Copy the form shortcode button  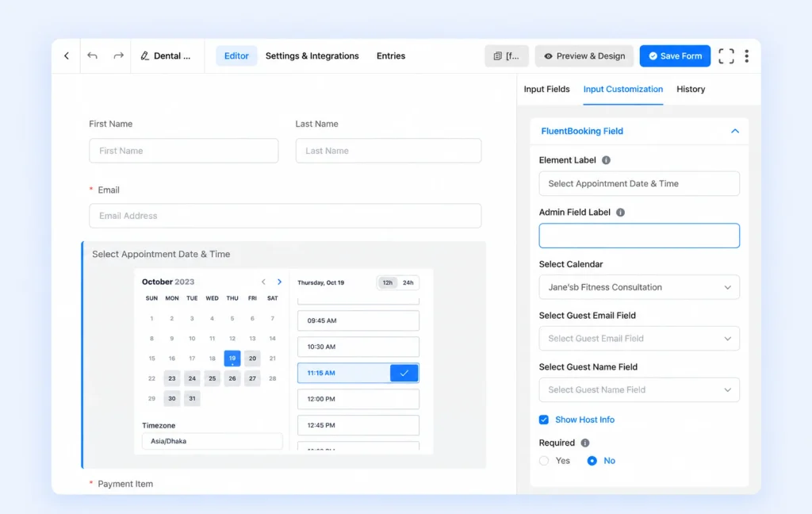click(x=507, y=56)
